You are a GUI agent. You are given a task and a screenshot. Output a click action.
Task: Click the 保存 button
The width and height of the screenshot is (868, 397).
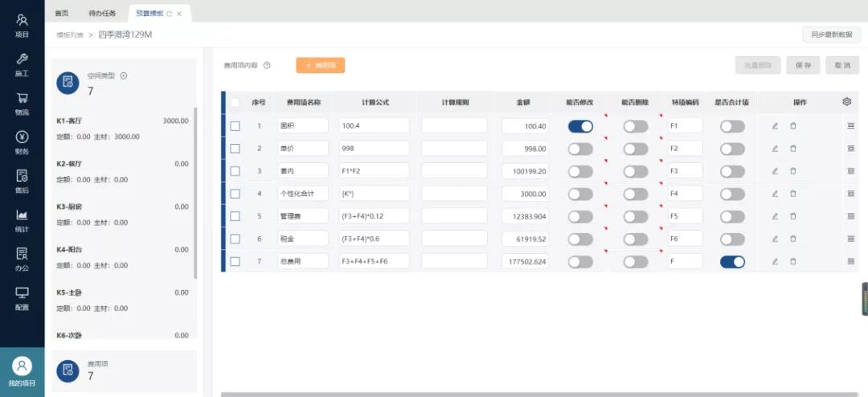point(802,66)
